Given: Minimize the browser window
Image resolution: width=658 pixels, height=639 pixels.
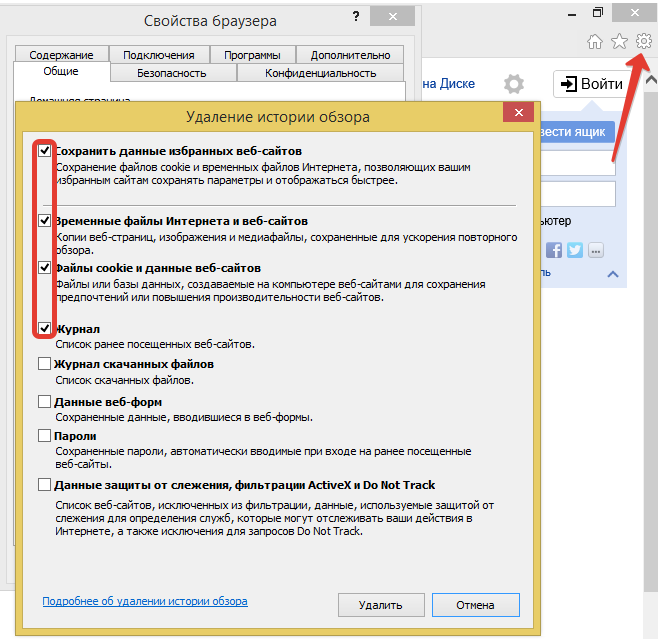Looking at the screenshot, I should (572, 15).
